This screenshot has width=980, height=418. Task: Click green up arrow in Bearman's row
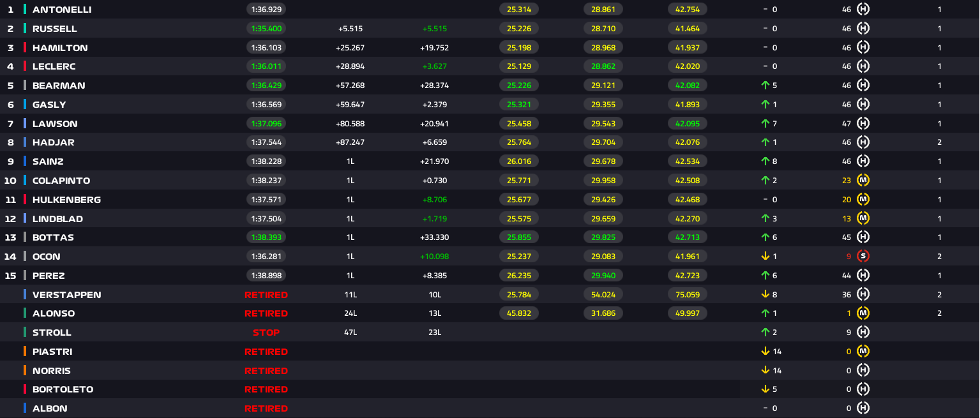point(765,86)
